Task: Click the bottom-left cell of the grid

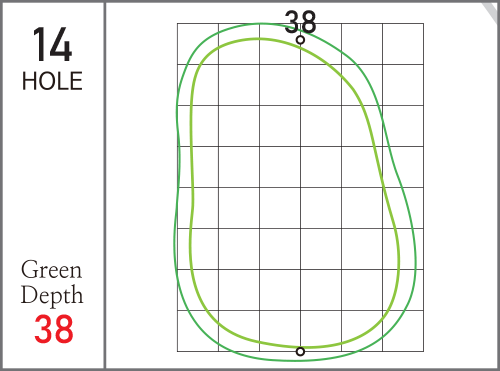Action: pos(198,331)
